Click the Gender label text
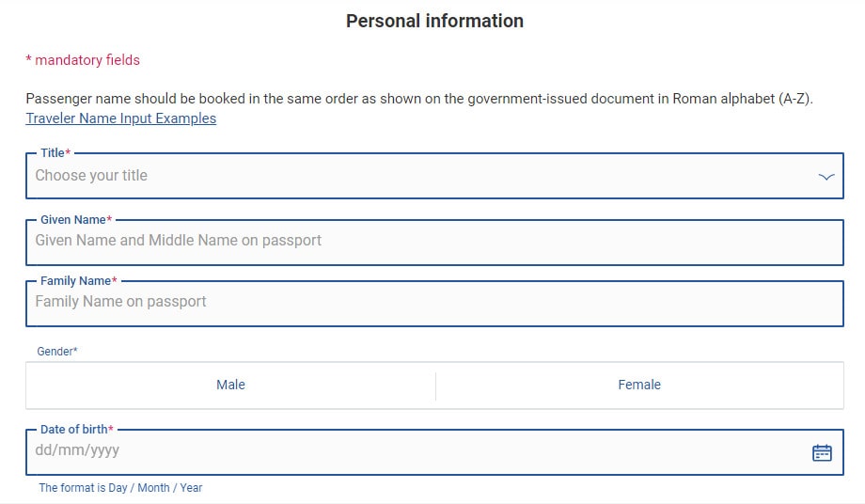Screen dimensions: 865x504 pyautogui.click(x=55, y=351)
